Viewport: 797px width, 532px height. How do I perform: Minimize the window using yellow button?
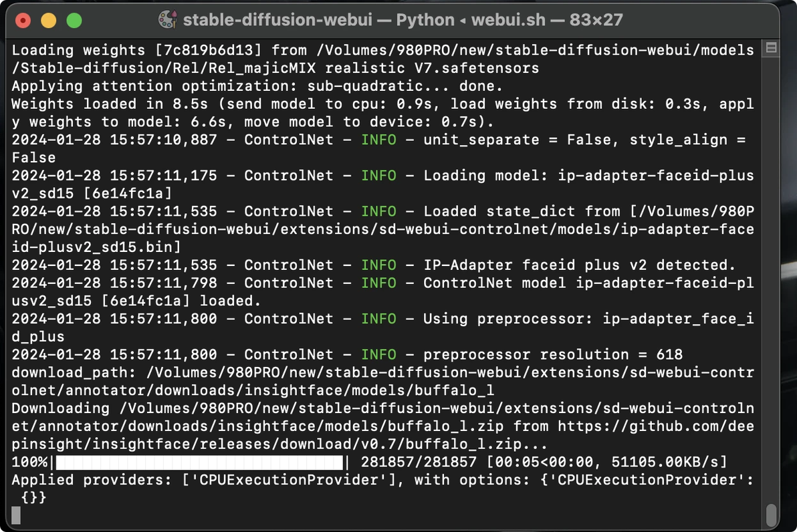pyautogui.click(x=49, y=21)
